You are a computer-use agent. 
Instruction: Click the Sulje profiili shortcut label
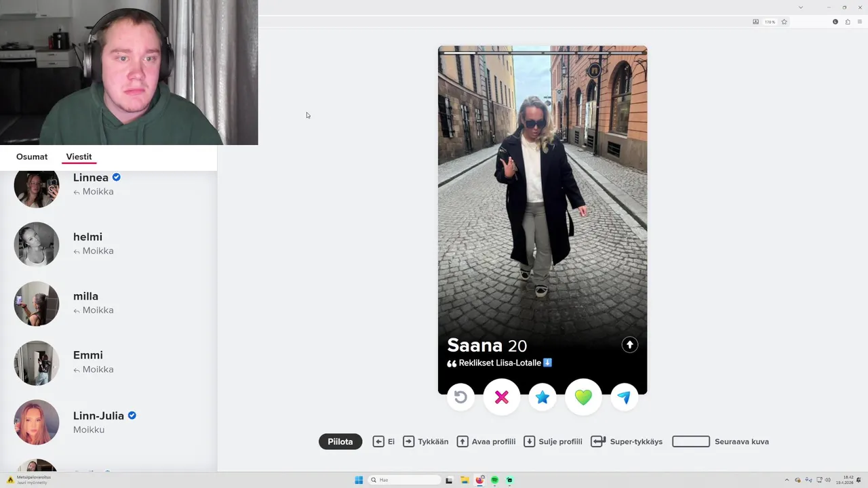[561, 441]
